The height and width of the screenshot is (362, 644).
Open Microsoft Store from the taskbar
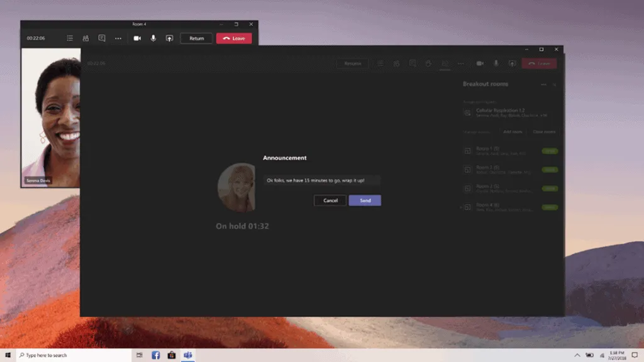click(x=172, y=355)
